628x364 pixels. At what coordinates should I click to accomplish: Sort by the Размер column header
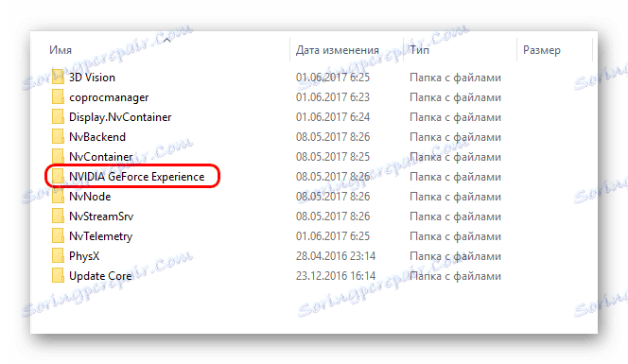click(542, 50)
